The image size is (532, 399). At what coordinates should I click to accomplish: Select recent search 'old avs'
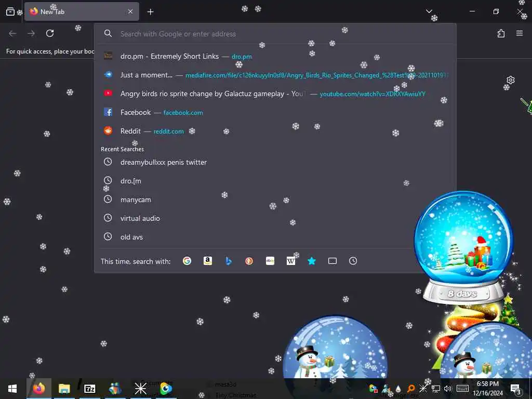275,237
